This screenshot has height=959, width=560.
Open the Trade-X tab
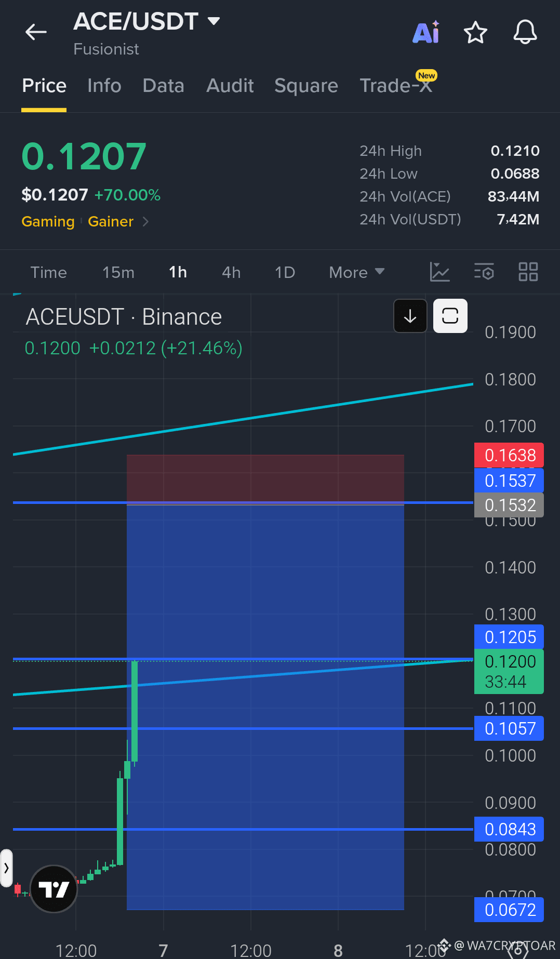396,86
